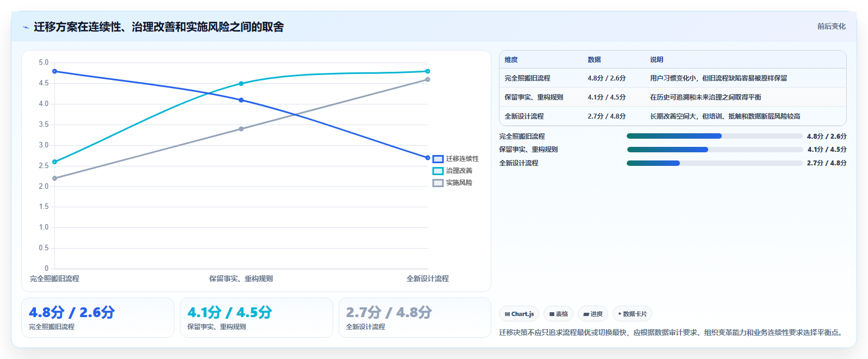Click the panel title 迁移方案在连续性、治理改善和实施风险之间的取舍

tap(159, 27)
